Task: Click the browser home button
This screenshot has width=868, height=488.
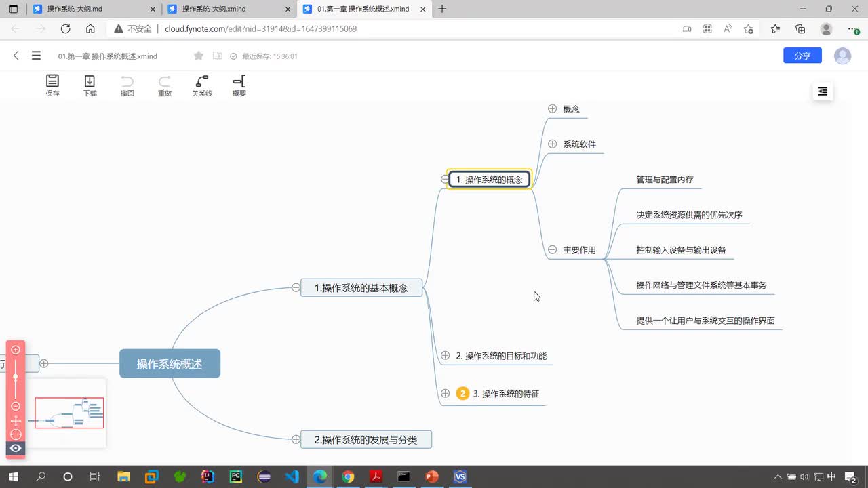Action: coord(90,28)
